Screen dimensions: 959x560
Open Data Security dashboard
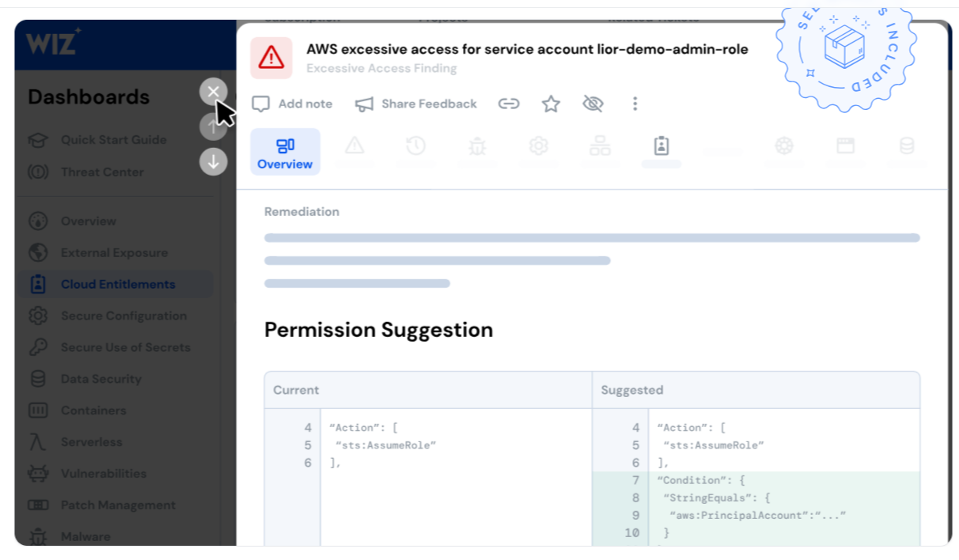tap(100, 379)
